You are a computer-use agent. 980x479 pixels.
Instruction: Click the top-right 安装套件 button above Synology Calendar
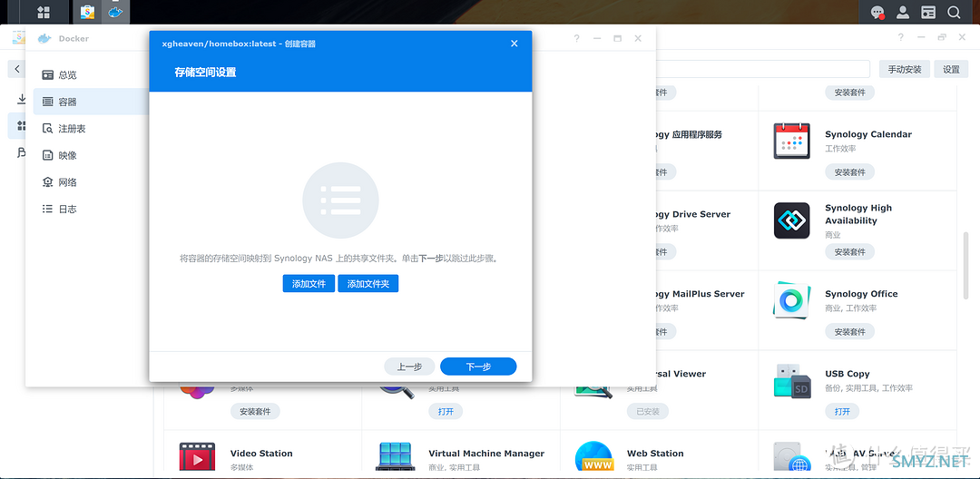point(849,92)
